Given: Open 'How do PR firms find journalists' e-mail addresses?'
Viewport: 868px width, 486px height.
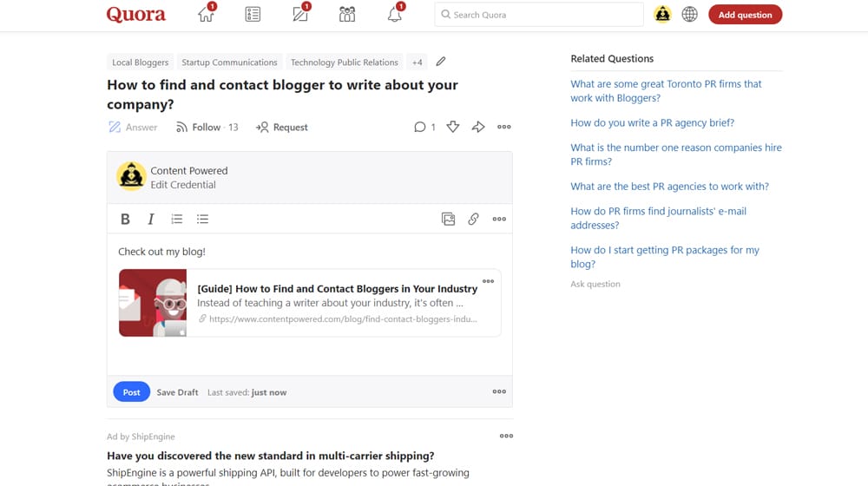Looking at the screenshot, I should tap(658, 218).
